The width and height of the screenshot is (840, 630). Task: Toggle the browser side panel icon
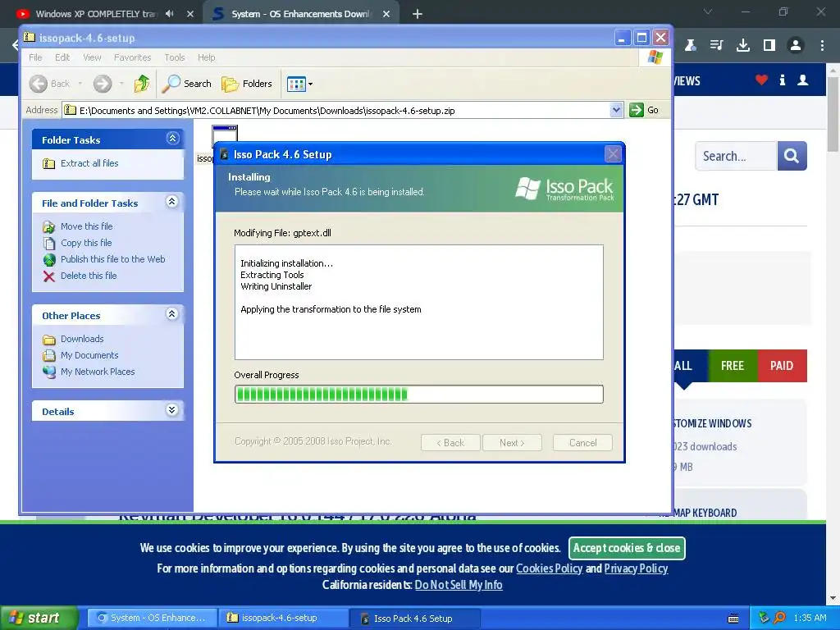pyautogui.click(x=769, y=46)
